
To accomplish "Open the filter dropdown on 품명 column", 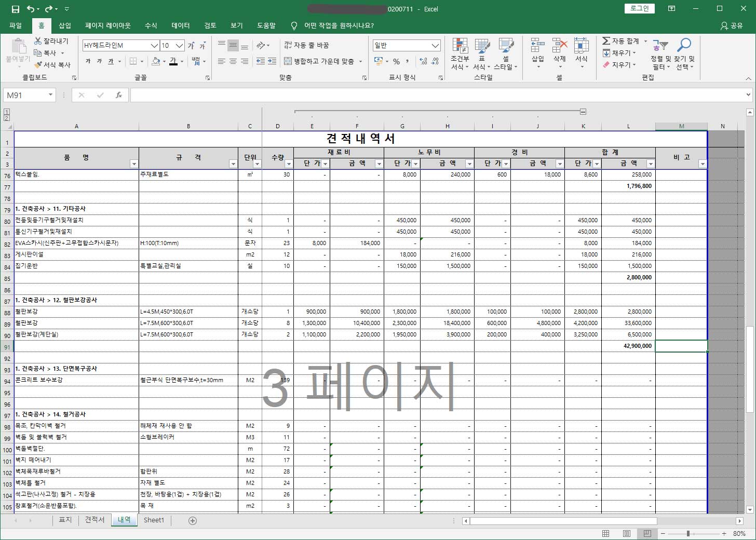I will coord(133,163).
